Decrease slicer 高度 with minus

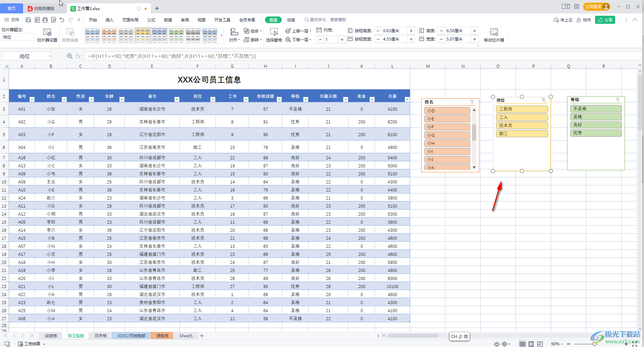(x=441, y=31)
